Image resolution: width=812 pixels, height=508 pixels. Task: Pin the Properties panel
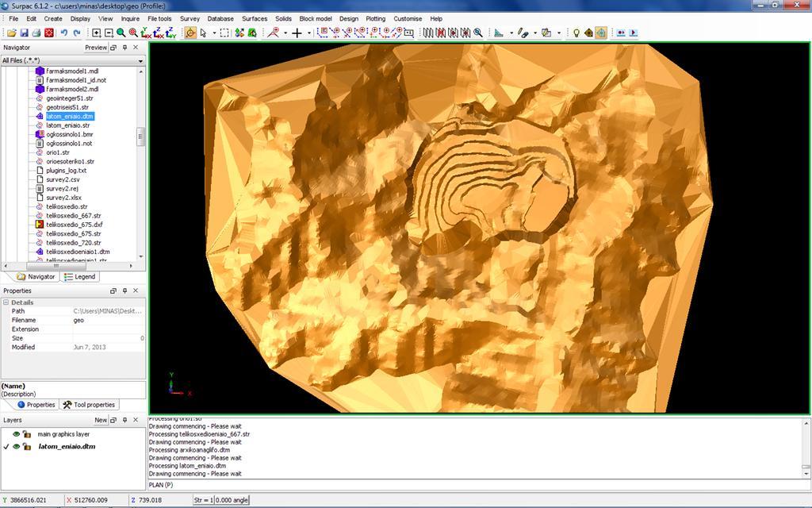(x=124, y=291)
